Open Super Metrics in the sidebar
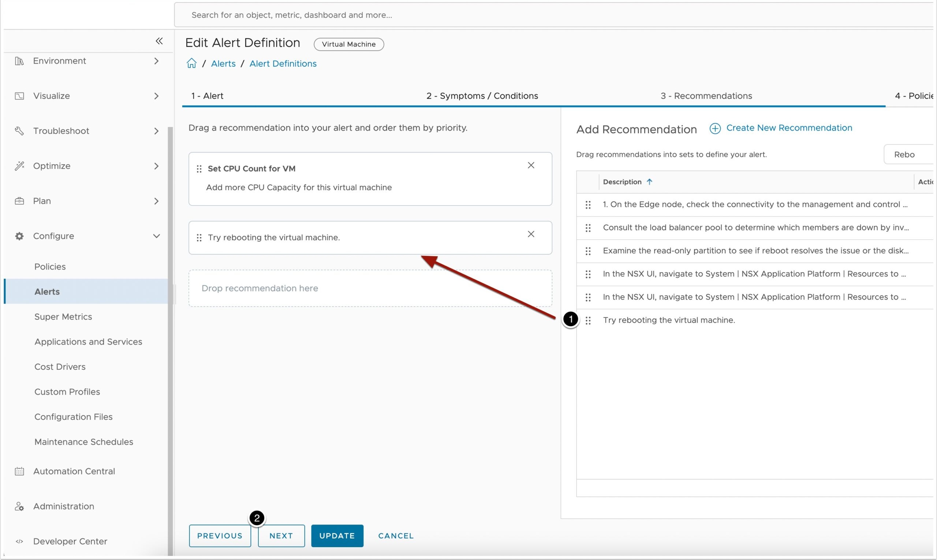The image size is (937, 560). tap(63, 317)
